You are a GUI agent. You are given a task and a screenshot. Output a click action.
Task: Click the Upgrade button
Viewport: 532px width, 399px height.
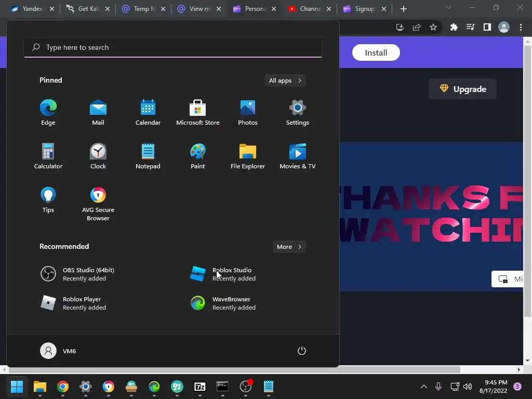point(463,89)
